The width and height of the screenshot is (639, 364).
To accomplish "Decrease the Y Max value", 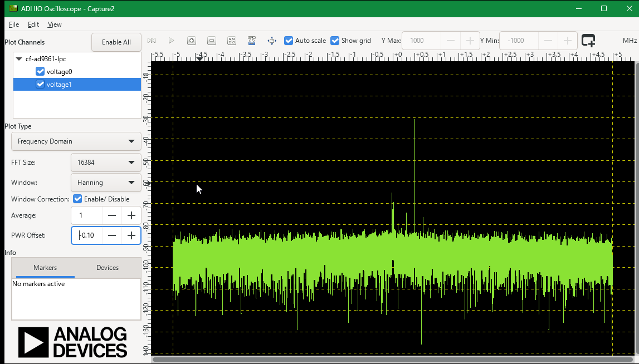I will tap(450, 41).
